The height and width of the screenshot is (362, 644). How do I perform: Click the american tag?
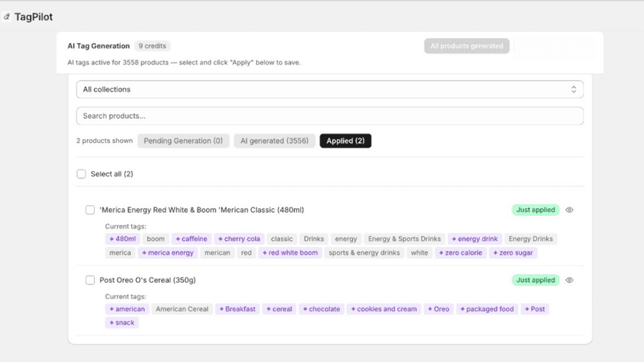click(x=127, y=309)
